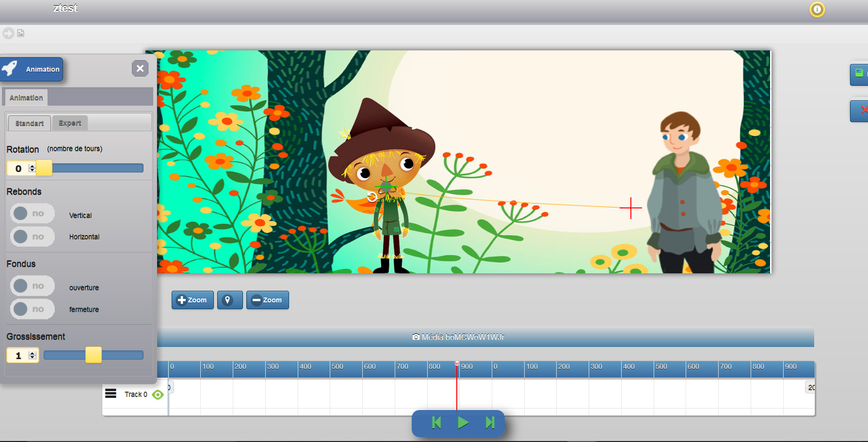Open the yellow info icon

click(x=817, y=9)
